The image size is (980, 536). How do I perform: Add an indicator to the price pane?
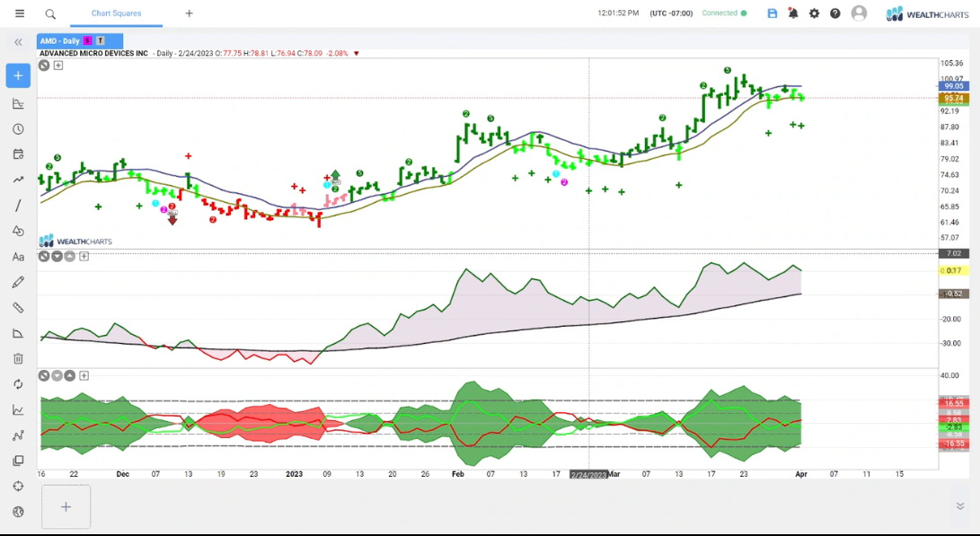(x=58, y=65)
